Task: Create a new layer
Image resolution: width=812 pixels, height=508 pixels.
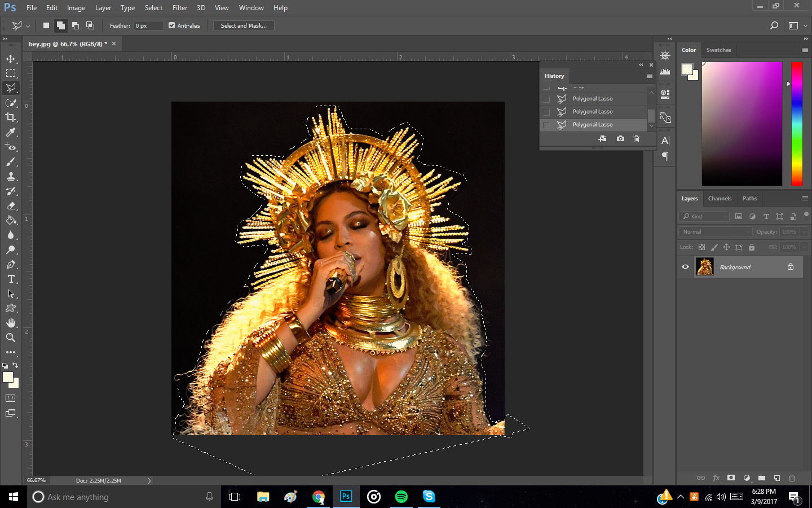Action: point(776,478)
